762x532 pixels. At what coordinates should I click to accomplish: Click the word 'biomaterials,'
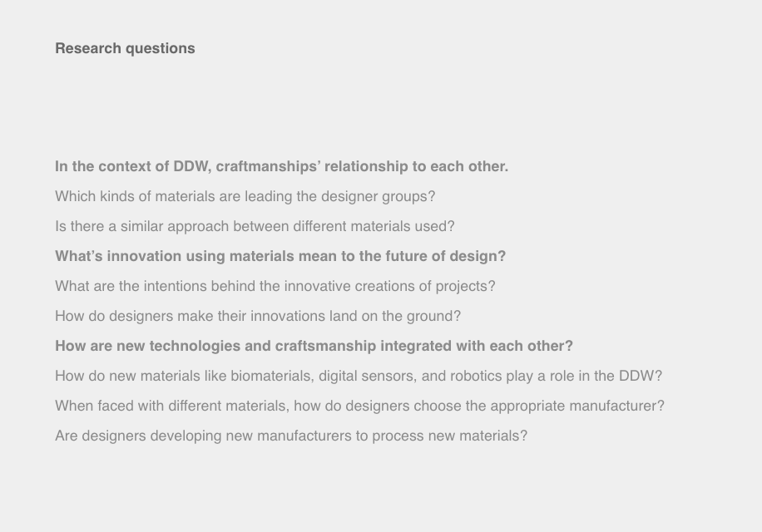[272, 377]
